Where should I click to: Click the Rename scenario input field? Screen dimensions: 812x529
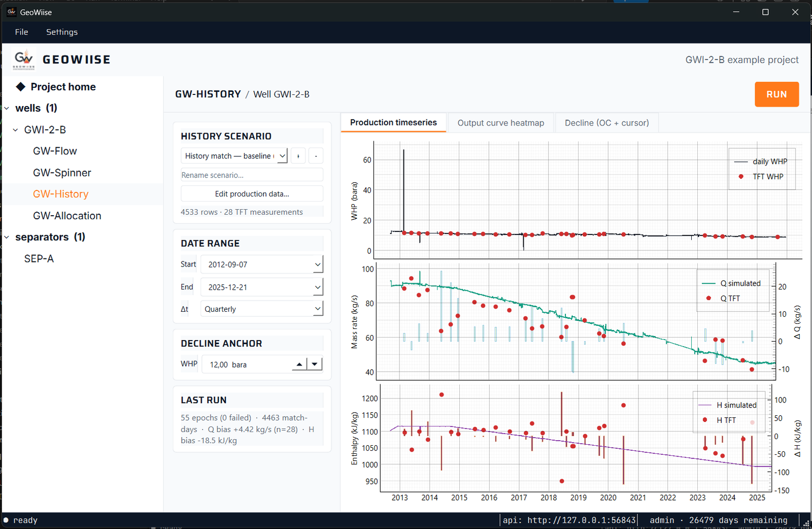(252, 175)
